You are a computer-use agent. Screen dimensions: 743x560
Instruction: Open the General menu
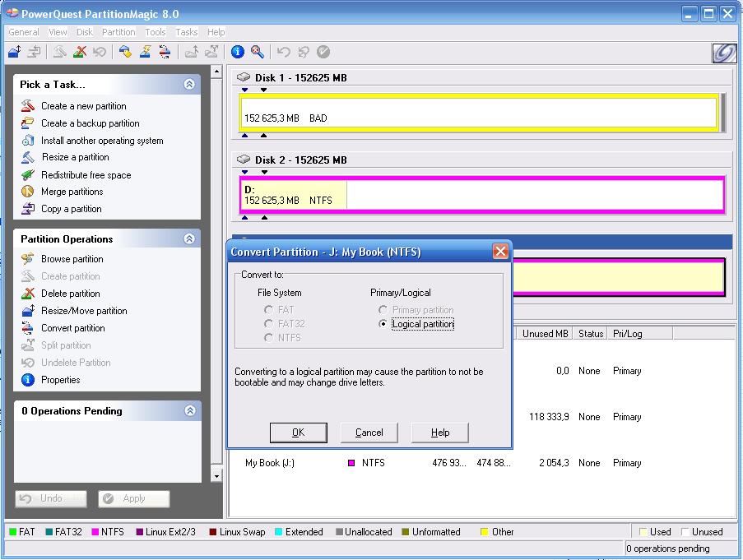click(24, 32)
